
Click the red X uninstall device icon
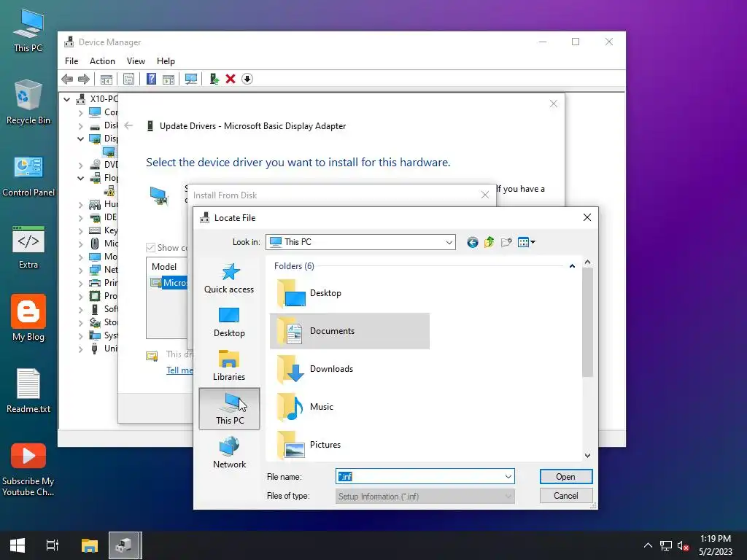click(x=231, y=79)
